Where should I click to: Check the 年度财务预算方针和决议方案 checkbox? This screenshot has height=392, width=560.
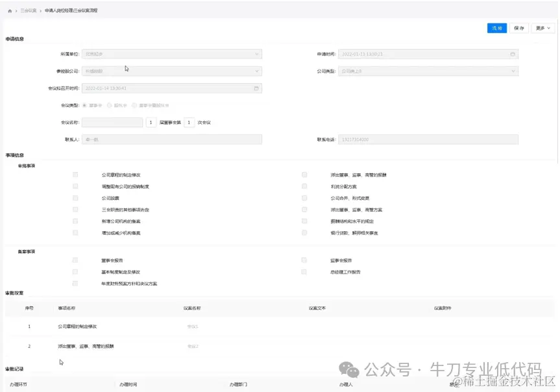click(75, 284)
